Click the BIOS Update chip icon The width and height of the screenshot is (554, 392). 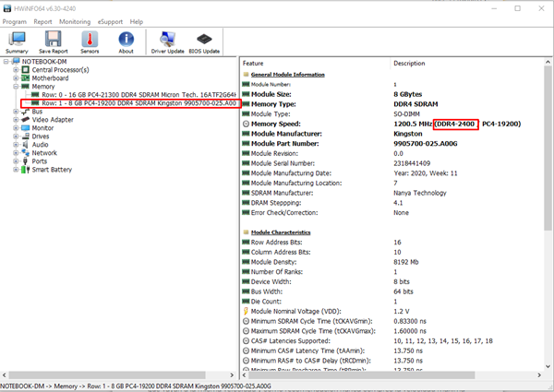pyautogui.click(x=204, y=42)
